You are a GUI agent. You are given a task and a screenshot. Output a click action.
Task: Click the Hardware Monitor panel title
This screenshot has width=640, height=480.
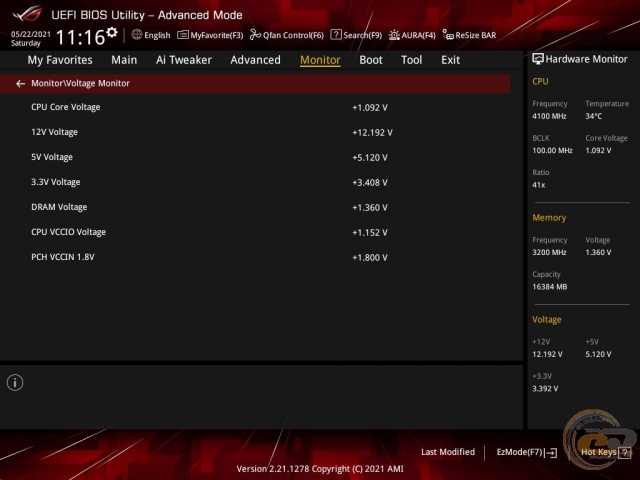pyautogui.click(x=586, y=59)
